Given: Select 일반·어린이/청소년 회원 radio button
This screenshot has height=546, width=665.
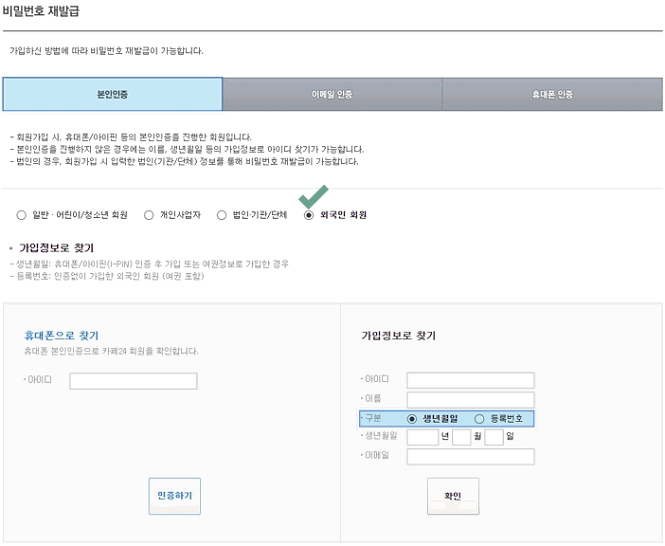Looking at the screenshot, I should tap(21, 215).
